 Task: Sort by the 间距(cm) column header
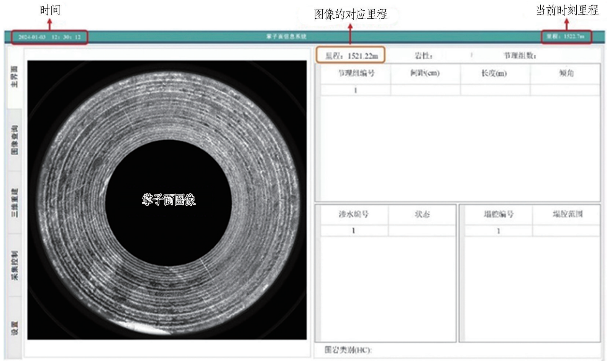click(x=425, y=73)
